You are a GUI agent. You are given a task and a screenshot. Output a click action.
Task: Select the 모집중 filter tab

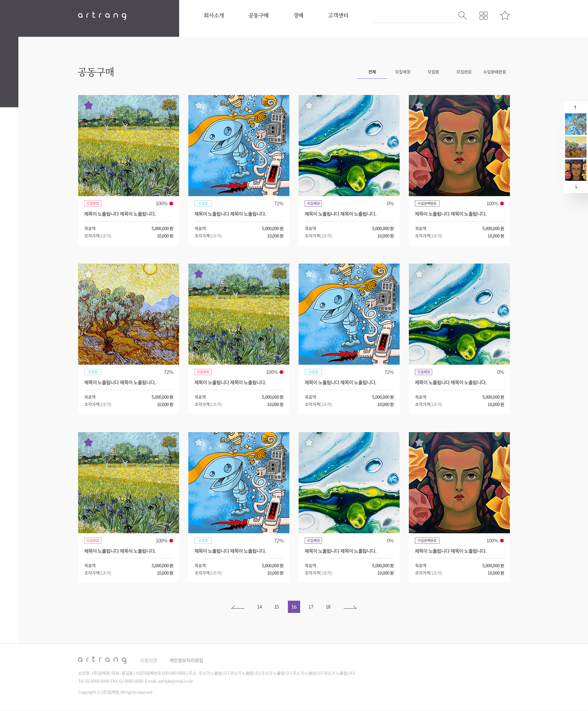click(433, 72)
